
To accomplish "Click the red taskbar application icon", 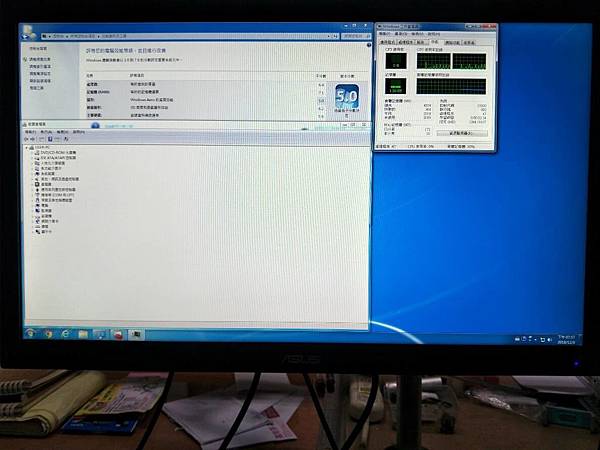I will 118,335.
